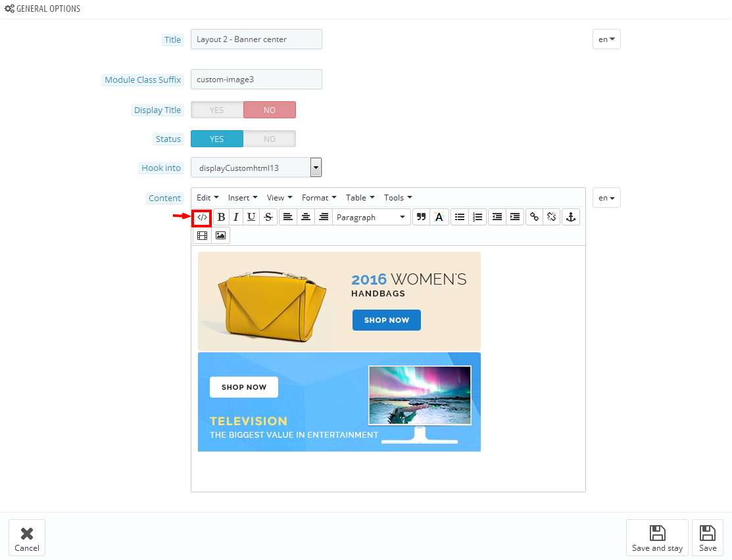This screenshot has height=560, width=732.
Task: Select the television banner image
Action: pyautogui.click(x=339, y=402)
